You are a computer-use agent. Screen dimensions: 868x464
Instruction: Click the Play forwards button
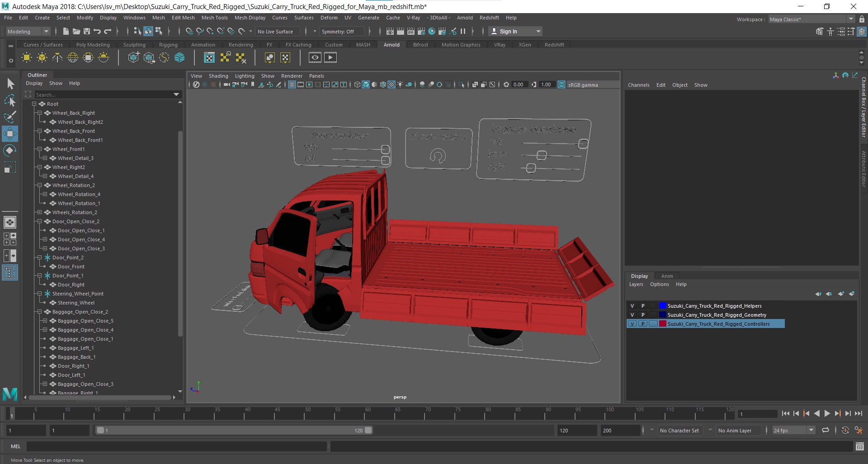[x=827, y=413]
